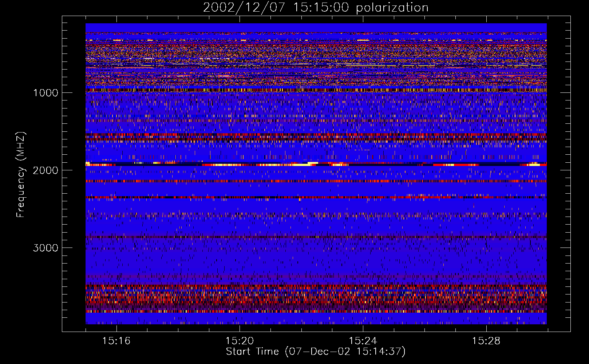Click the bright yellow-red band just above 2000 MHz
Screen dimensions: 589x364
tap(316, 164)
